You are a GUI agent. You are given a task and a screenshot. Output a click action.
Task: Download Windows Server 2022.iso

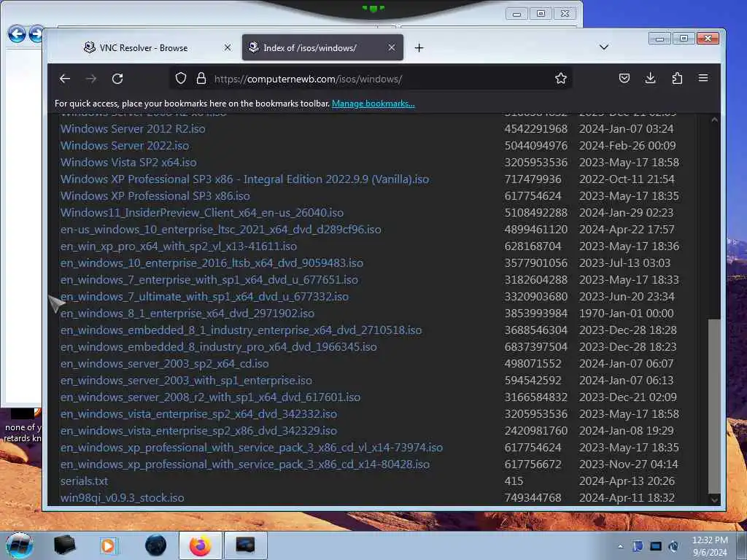coord(125,146)
